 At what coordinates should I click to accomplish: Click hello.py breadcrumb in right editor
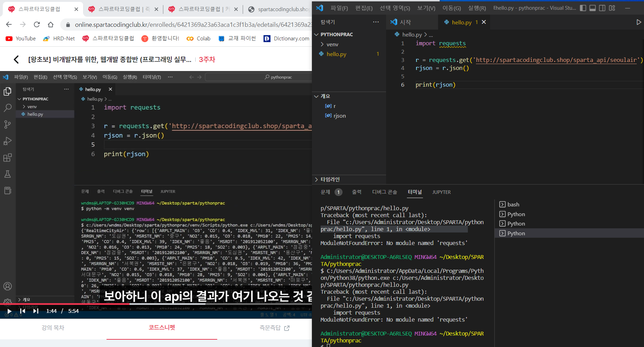pos(412,34)
